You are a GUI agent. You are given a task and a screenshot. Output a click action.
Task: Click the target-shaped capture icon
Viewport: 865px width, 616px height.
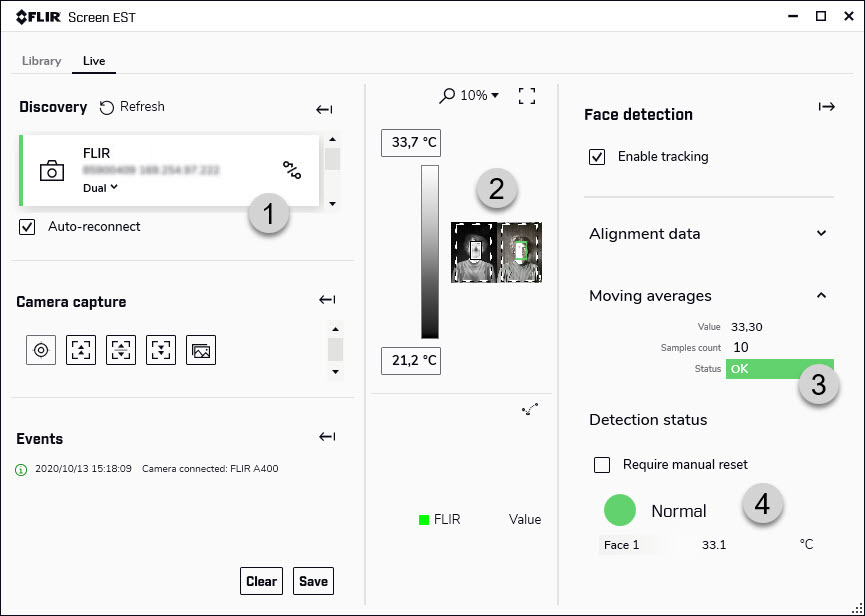click(41, 350)
